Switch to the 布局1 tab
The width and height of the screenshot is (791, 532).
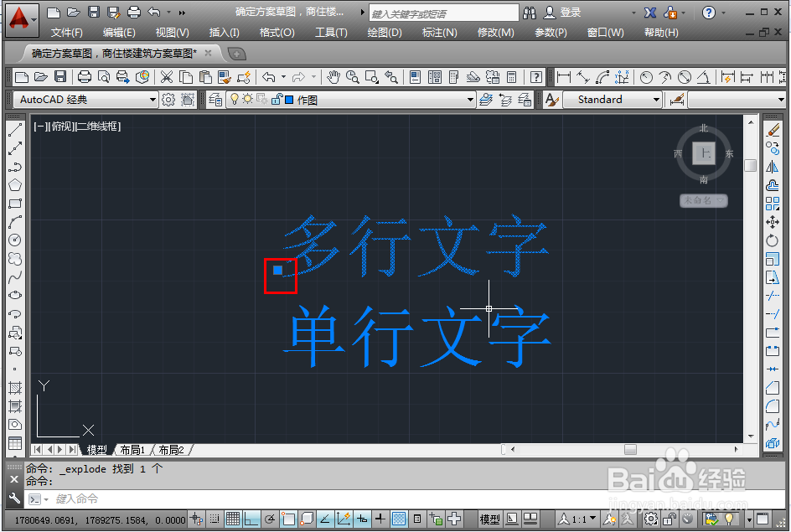click(x=132, y=449)
